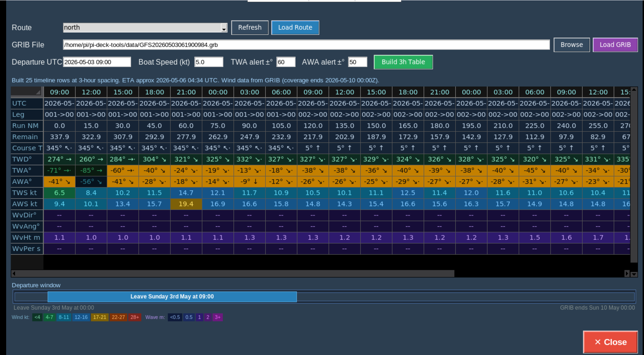Click the table scroll right arrow
The image size is (644, 355).
coord(627,274)
